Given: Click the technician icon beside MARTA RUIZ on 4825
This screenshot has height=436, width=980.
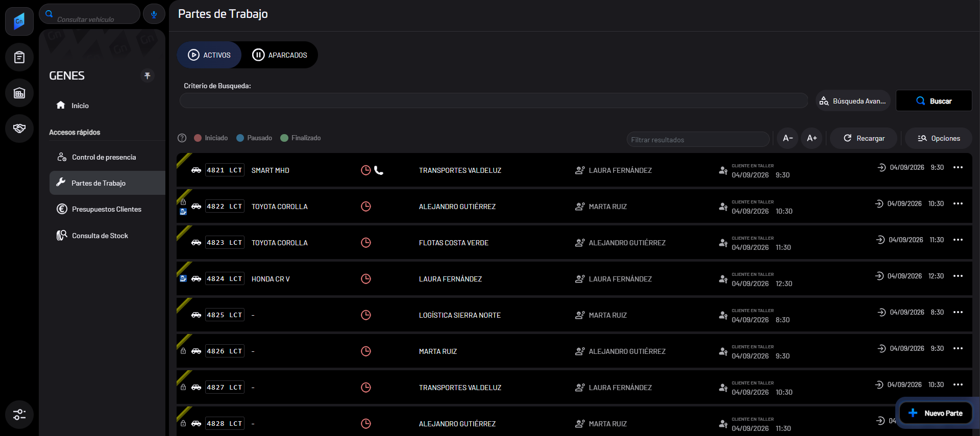Looking at the screenshot, I should [580, 315].
